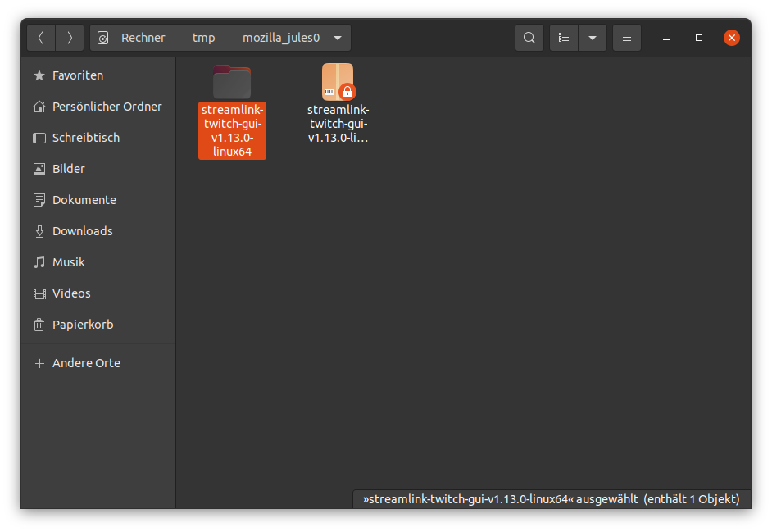Image resolution: width=772 pixels, height=532 pixels.
Task: Navigate to the tmp path segment
Action: (x=204, y=38)
